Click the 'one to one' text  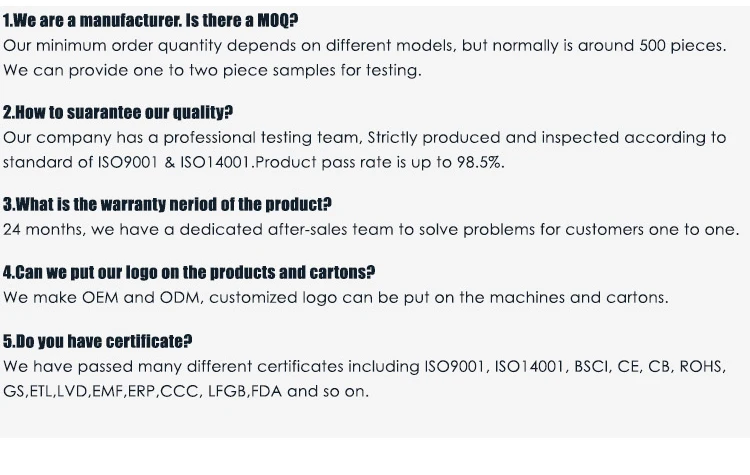coord(693,230)
